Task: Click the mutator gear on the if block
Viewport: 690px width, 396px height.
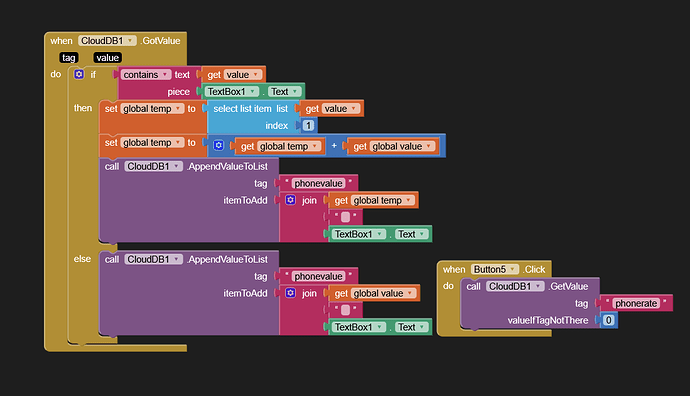Action: tap(79, 74)
